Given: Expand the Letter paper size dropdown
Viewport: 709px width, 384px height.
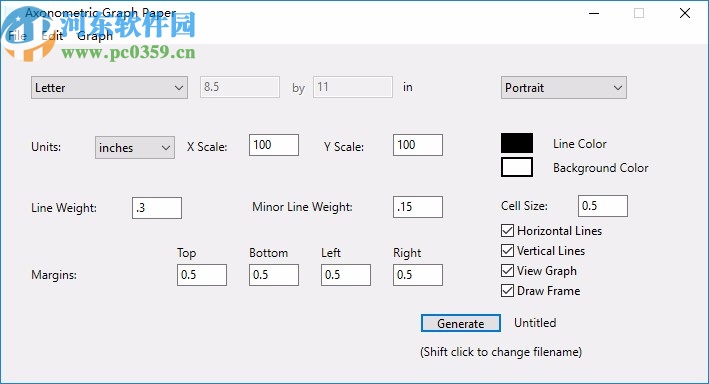Looking at the screenshot, I should click(109, 87).
